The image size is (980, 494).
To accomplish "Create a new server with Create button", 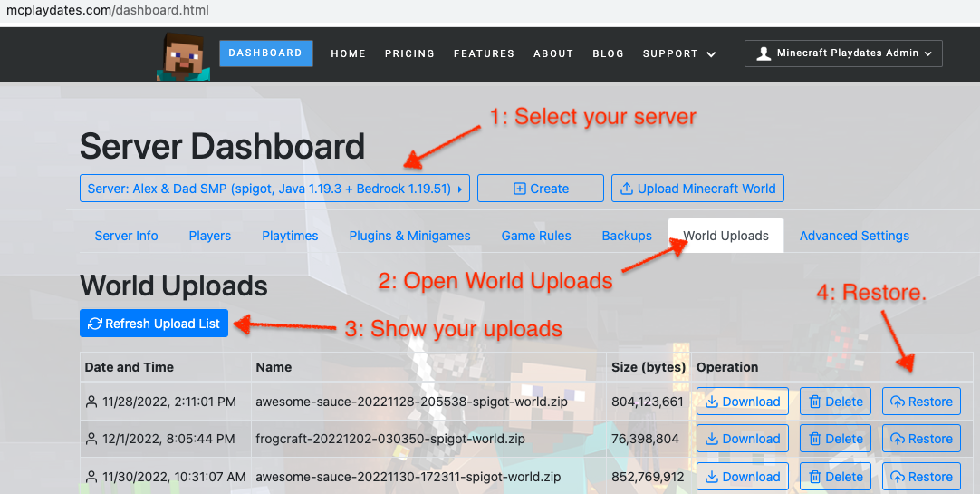I will pyautogui.click(x=540, y=189).
